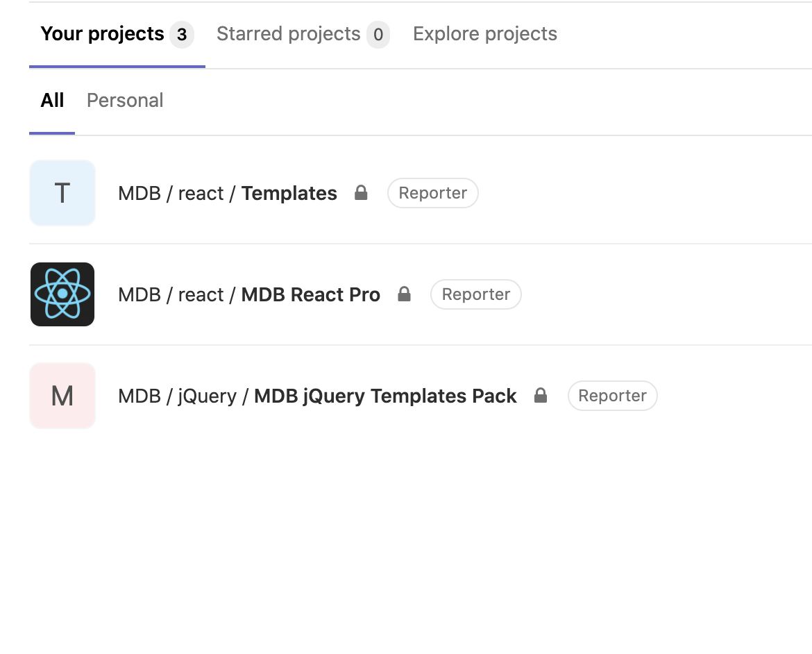The width and height of the screenshot is (812, 654).
Task: Click the Reporter badge on jQuery Templates Pack row
Action: click(x=612, y=396)
